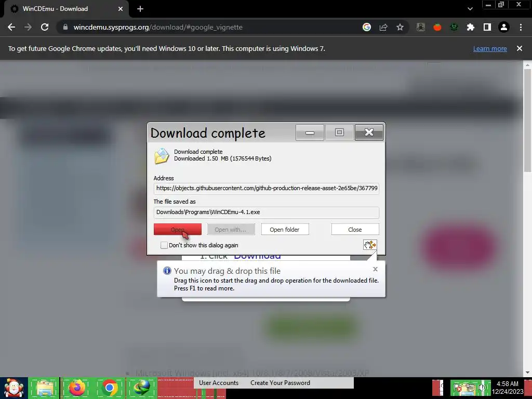This screenshot has width=532, height=399.
Task: Click the Google icon in address bar
Action: [x=367, y=27]
